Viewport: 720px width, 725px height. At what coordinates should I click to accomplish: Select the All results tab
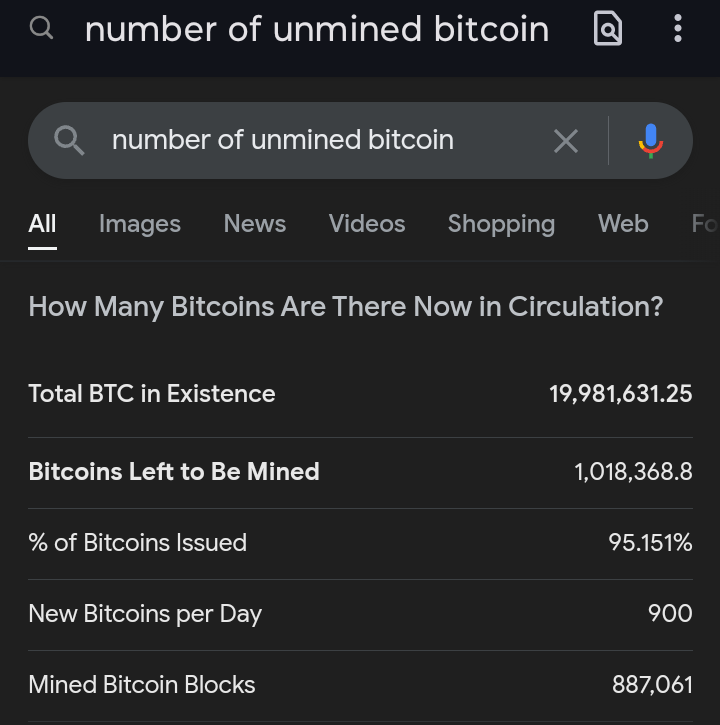coord(42,224)
